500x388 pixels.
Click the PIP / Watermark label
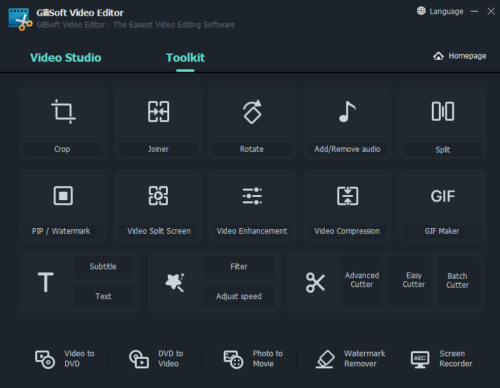coord(61,231)
